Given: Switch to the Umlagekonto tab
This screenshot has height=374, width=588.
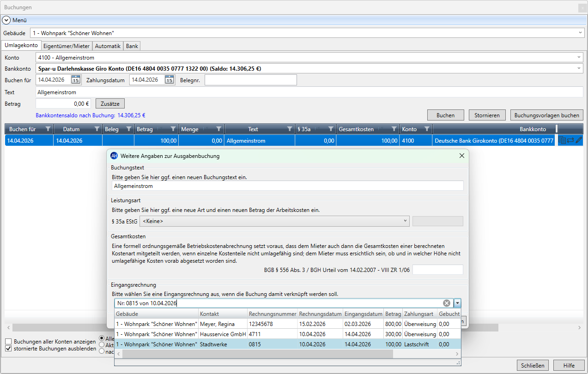Looking at the screenshot, I should click(21, 46).
